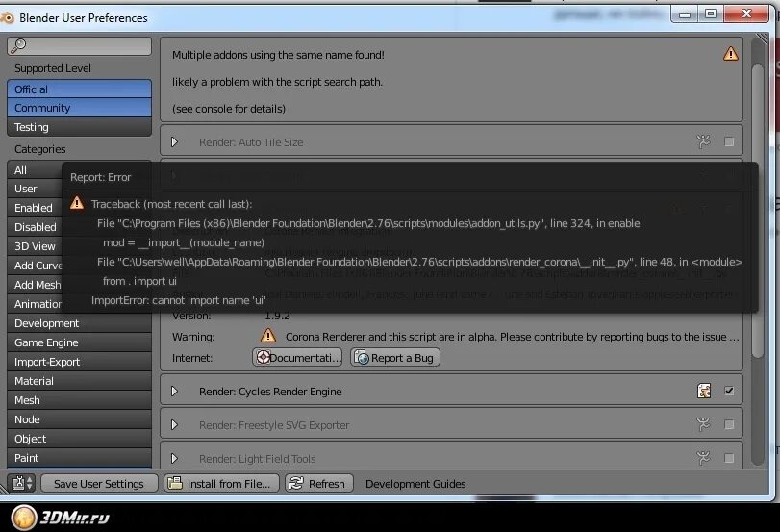The image size is (780, 532).
Task: Select the Animation category
Action: point(35,304)
